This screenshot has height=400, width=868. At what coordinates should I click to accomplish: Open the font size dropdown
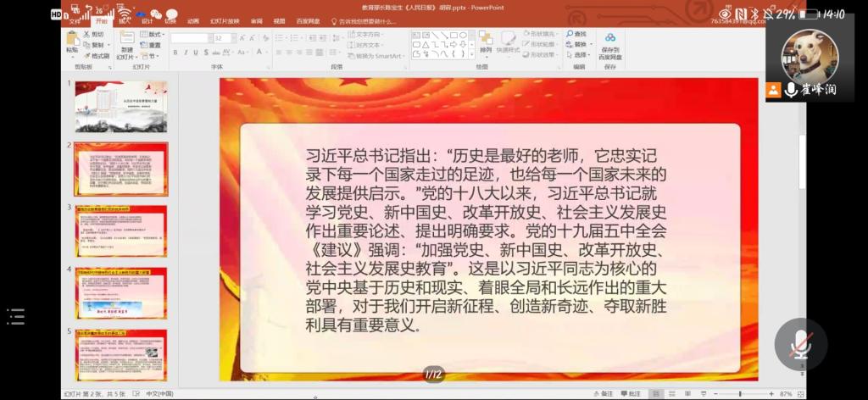[232, 38]
